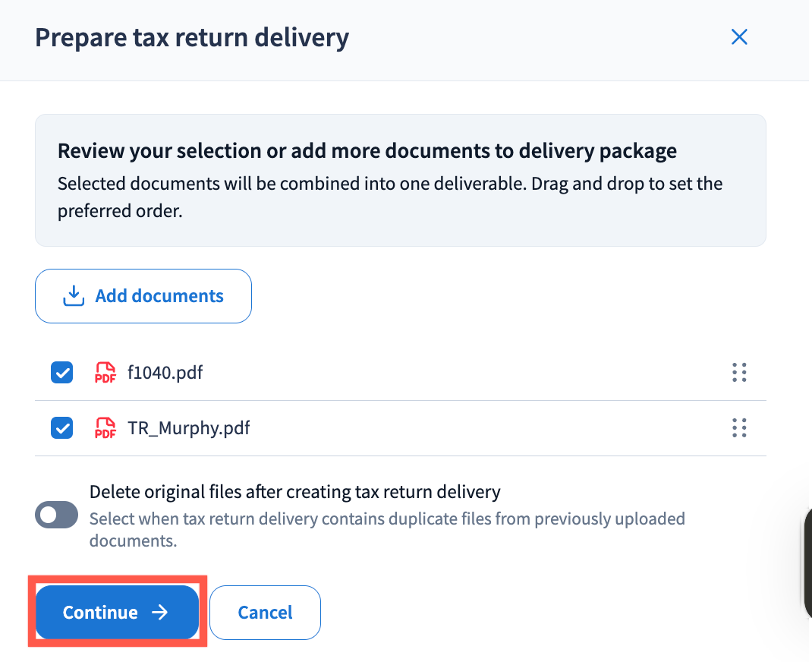Close the Prepare tax return delivery dialog

[738, 37]
